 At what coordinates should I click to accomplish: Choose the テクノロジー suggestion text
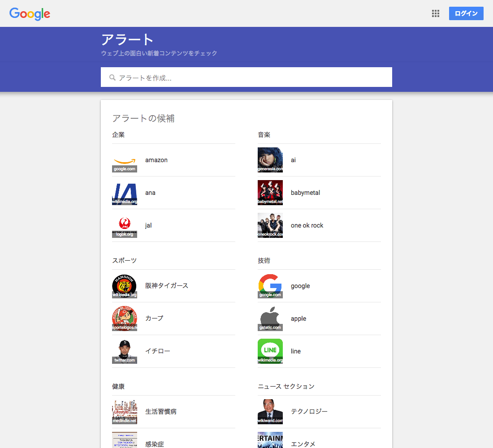click(309, 412)
